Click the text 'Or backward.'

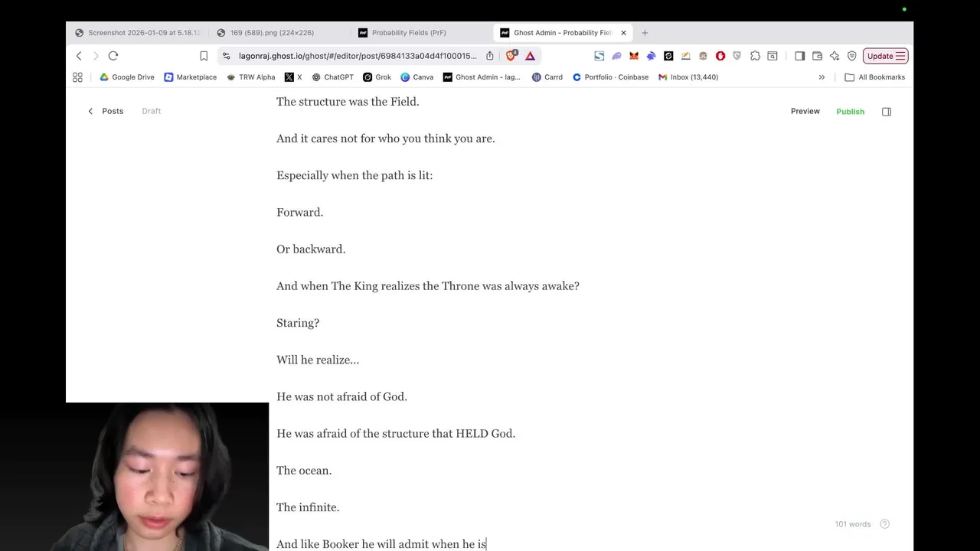311,249
